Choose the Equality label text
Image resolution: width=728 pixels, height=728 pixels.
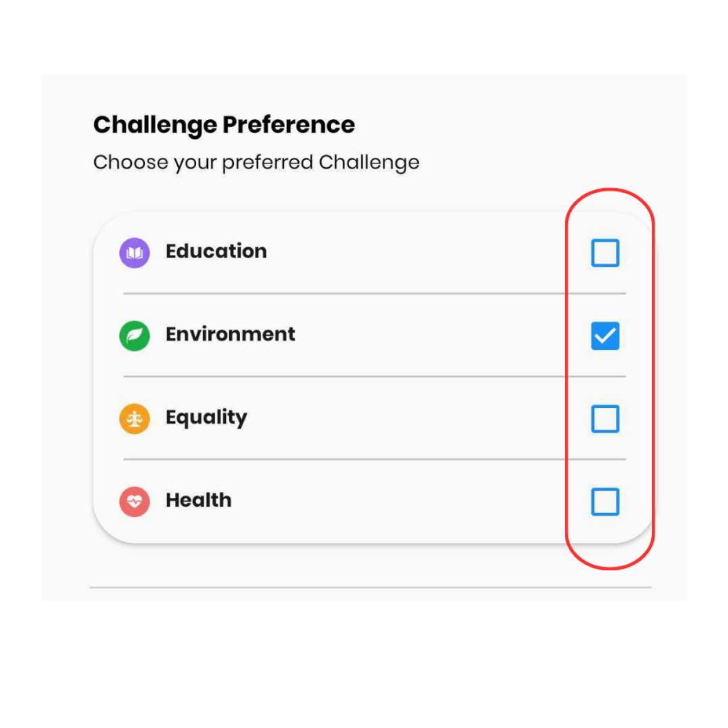click(206, 418)
